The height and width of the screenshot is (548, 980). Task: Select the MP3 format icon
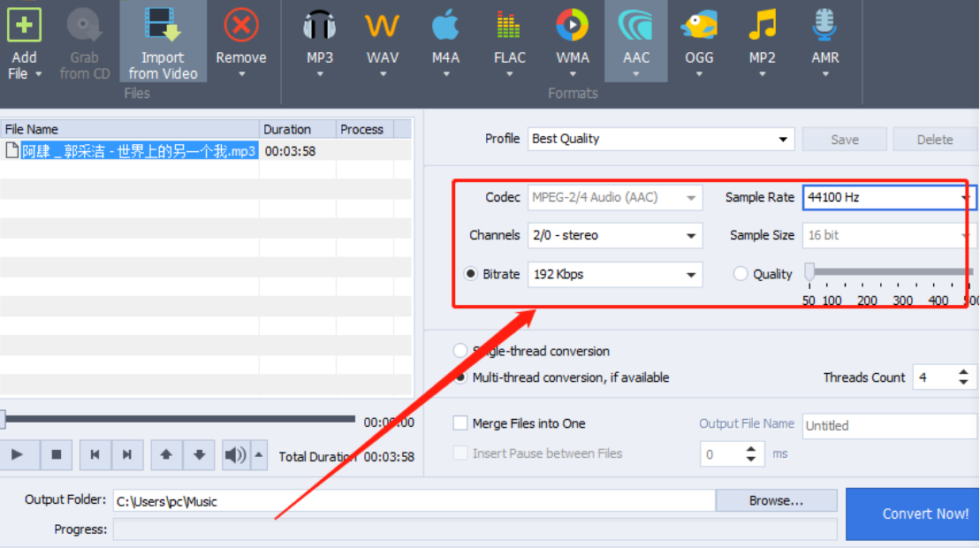tap(319, 26)
